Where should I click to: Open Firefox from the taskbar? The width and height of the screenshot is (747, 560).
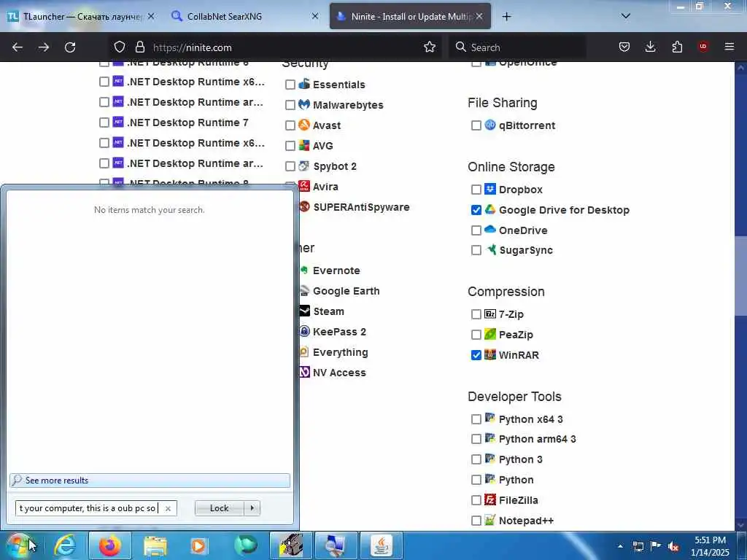click(109, 545)
